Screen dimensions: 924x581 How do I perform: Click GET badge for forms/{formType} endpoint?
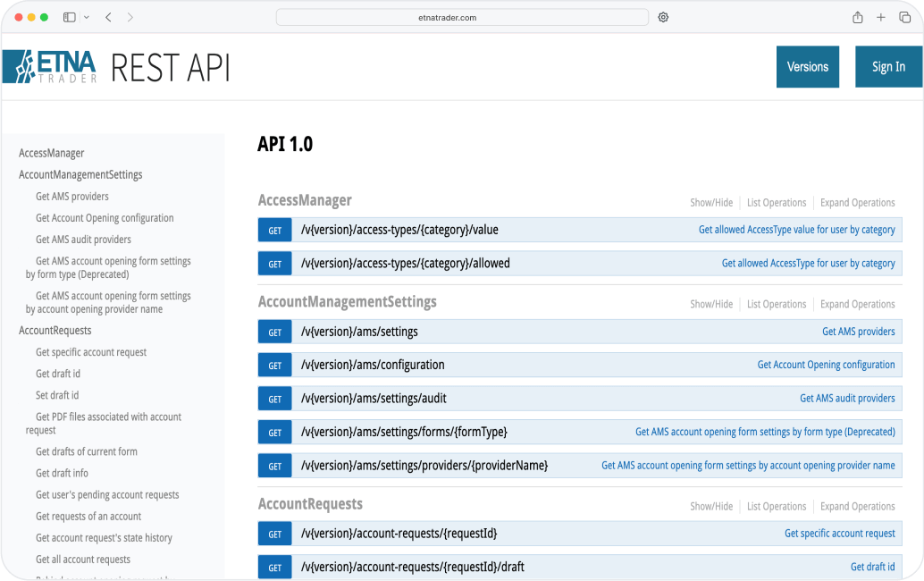[274, 433]
